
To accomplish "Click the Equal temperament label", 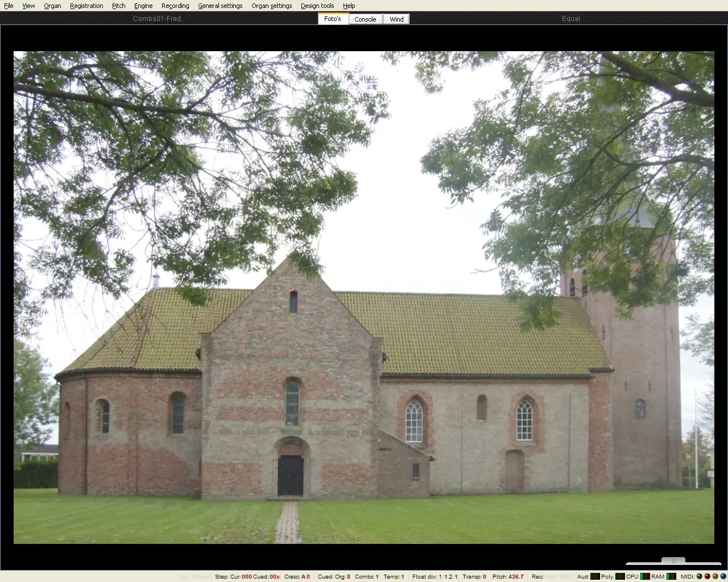I will point(570,19).
